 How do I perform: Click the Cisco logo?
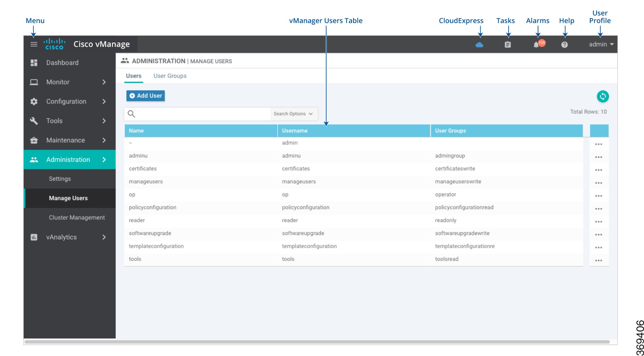pos(54,44)
